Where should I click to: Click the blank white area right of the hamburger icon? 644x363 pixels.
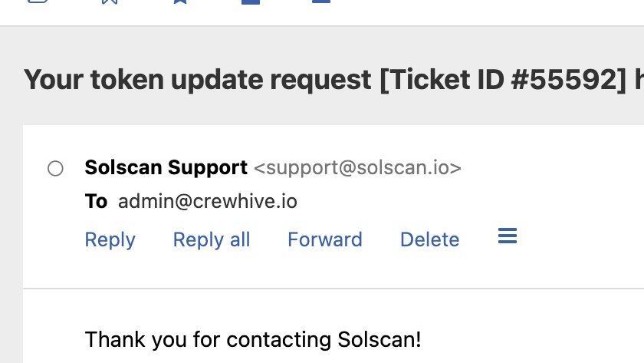[583, 238]
